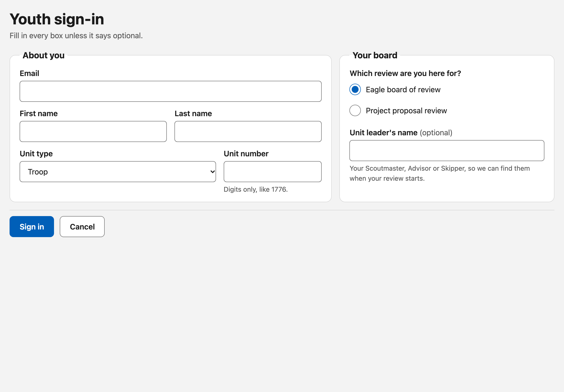Click the Cancel button
Screen dimensions: 564x392
click(x=82, y=226)
